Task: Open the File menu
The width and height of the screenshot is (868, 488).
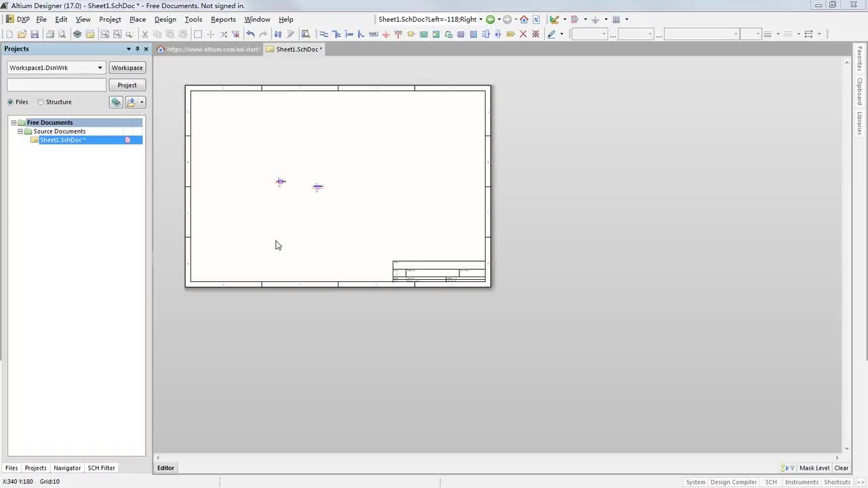Action: tap(41, 19)
